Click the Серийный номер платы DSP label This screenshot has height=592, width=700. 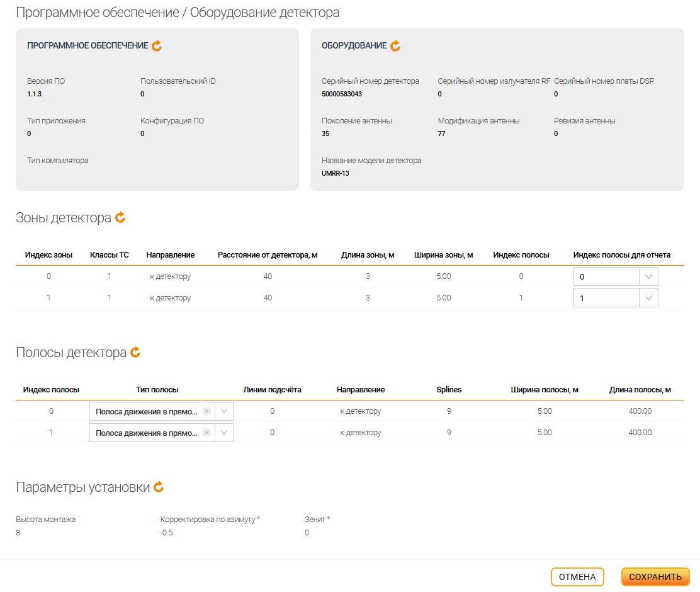pyautogui.click(x=604, y=81)
